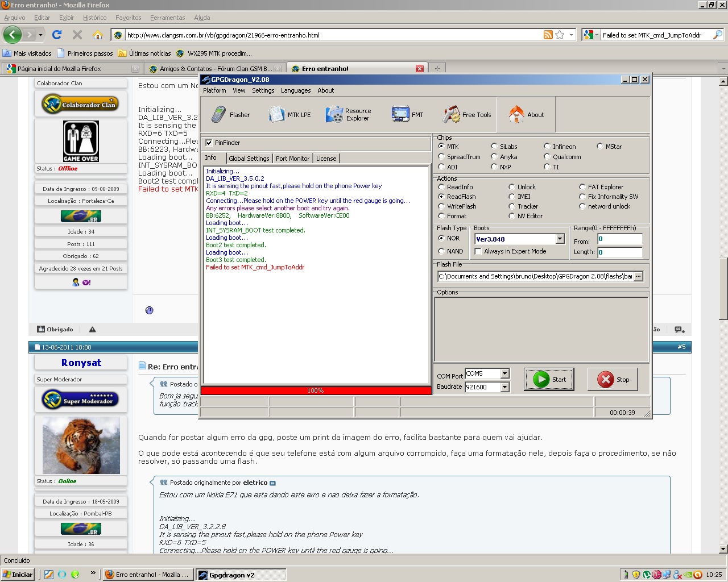This screenshot has width=728, height=582.
Task: Select the Unlock action radio
Action: (512, 187)
